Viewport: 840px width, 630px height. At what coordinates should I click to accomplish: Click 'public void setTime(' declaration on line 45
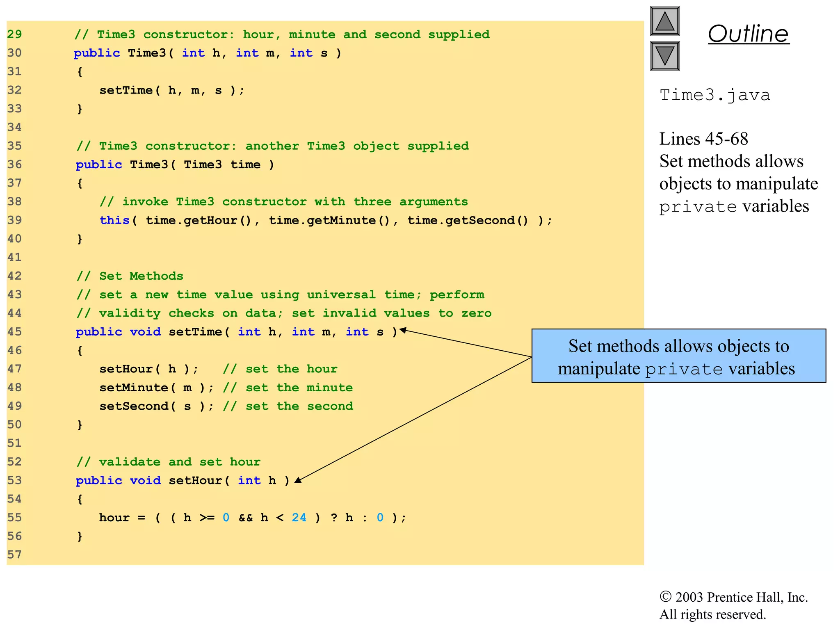(x=237, y=332)
